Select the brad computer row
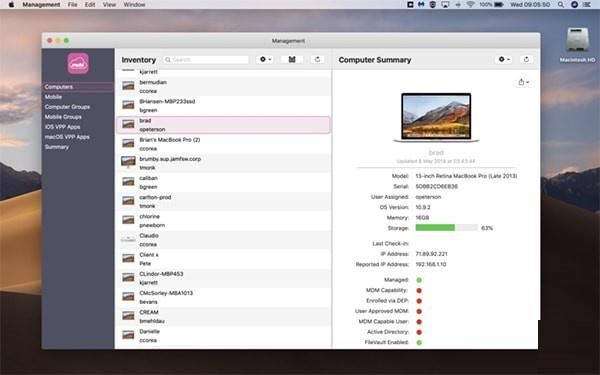The image size is (600, 375). coord(223,125)
